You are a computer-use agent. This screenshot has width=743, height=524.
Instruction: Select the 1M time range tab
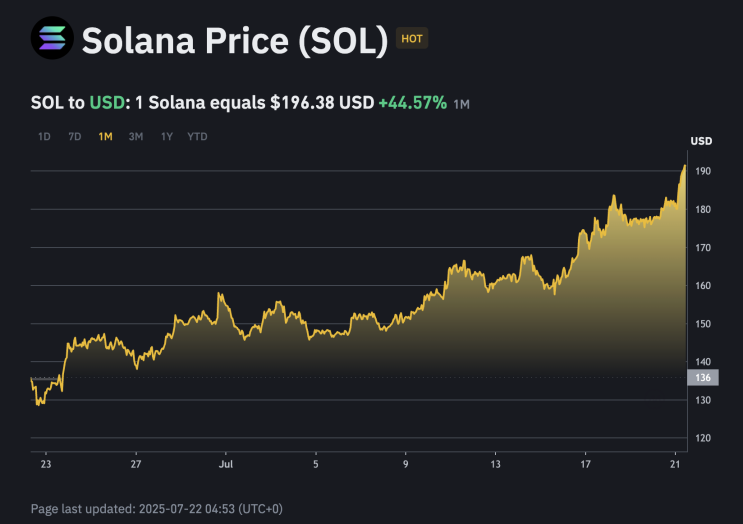coord(105,136)
